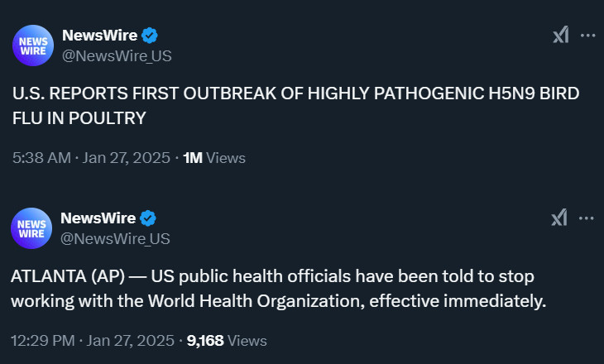Open NewsWire display name on first tweet

tap(100, 36)
